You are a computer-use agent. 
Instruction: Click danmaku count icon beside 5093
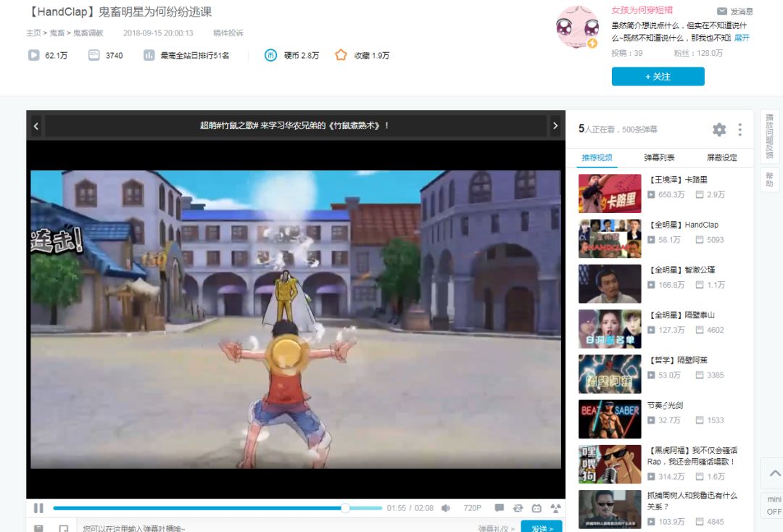tap(700, 240)
